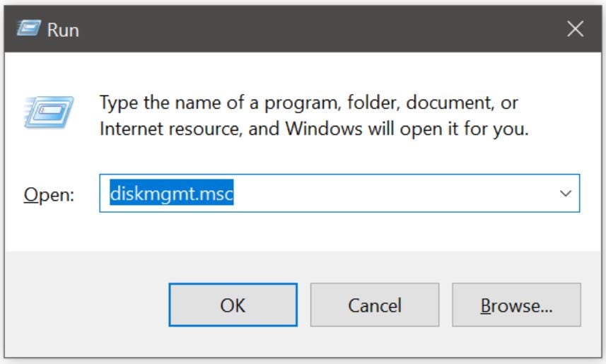This screenshot has height=364, width=606.
Task: Click the "Open:" label
Action: 49,194
